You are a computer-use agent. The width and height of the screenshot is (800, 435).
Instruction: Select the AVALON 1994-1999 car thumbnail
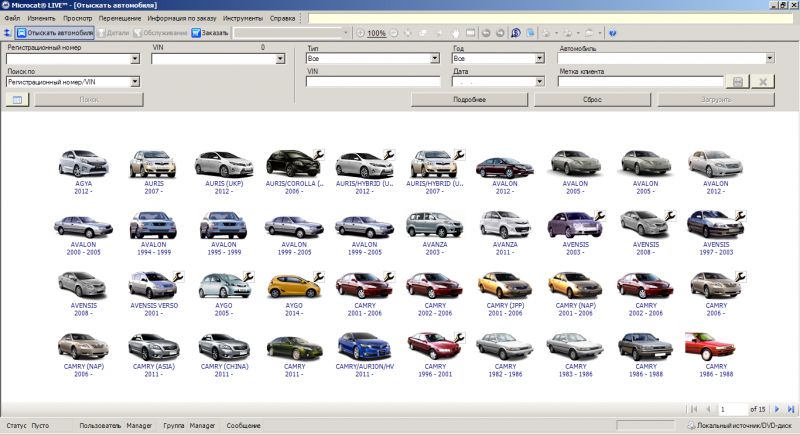pyautogui.click(x=154, y=225)
